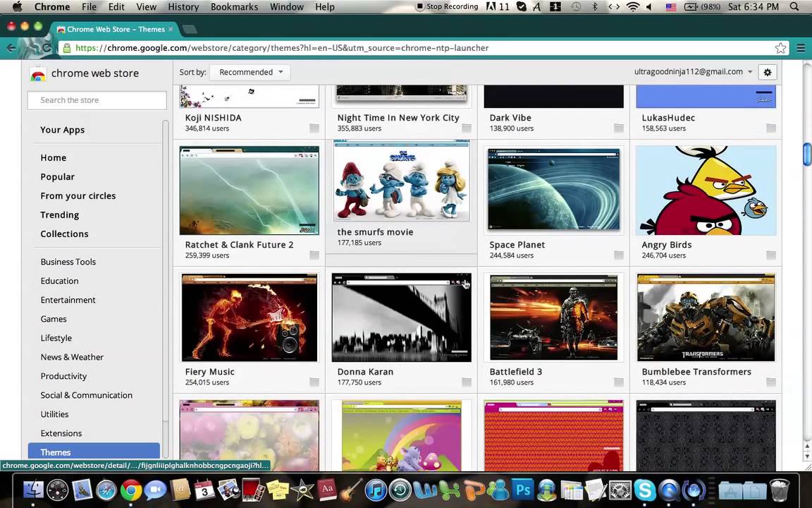
Task: Select the highlighted Themes category
Action: click(x=94, y=452)
